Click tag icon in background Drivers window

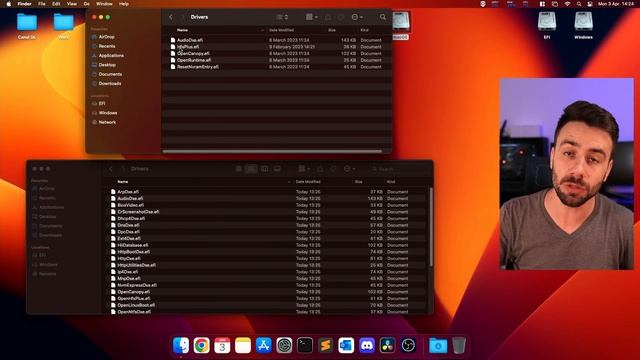[x=333, y=169]
